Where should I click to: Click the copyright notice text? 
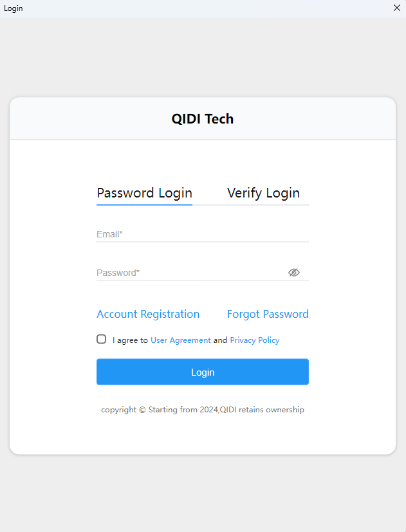[203, 409]
